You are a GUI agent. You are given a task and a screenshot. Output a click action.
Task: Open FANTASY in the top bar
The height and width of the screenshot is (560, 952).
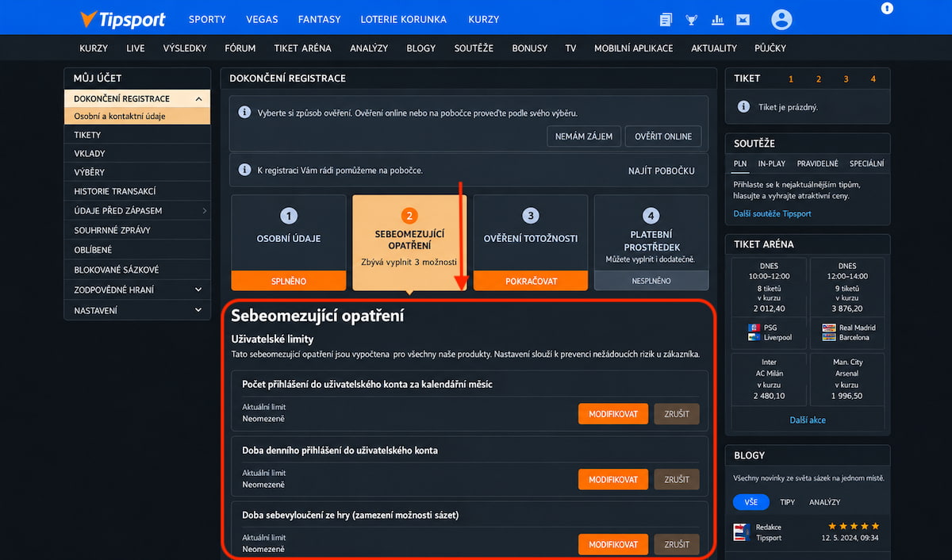[319, 19]
